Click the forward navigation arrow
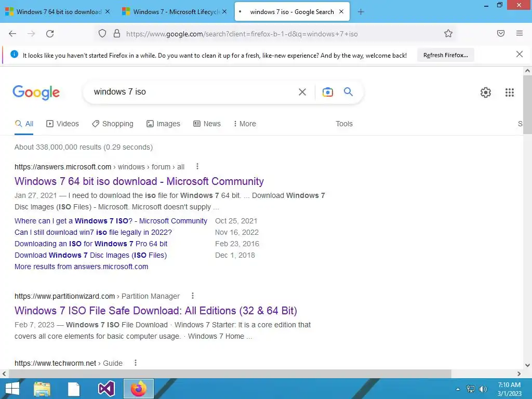Screen dimensions: 532x399 (31, 34)
